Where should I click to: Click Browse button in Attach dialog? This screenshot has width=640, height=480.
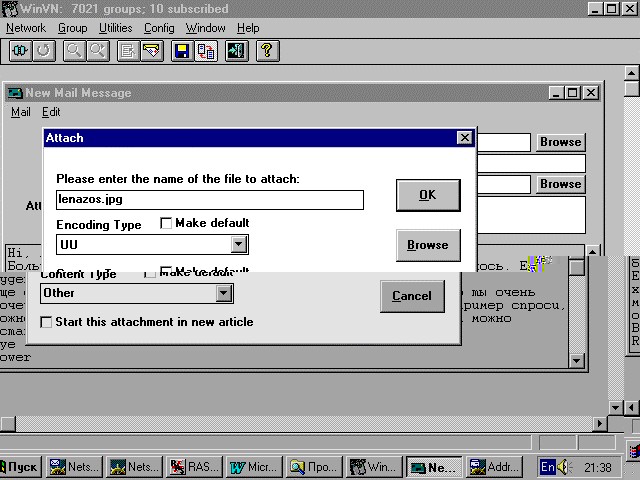(x=427, y=245)
